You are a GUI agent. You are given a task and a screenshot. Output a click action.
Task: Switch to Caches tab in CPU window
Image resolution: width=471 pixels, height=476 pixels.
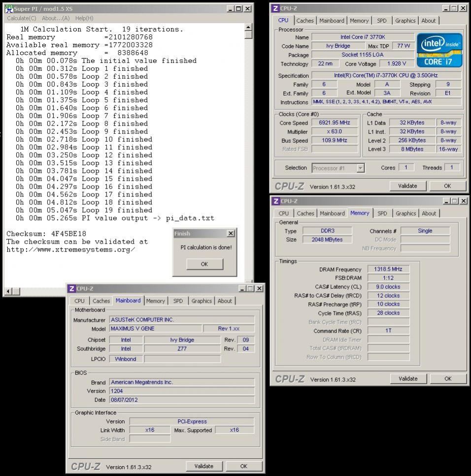click(x=305, y=21)
